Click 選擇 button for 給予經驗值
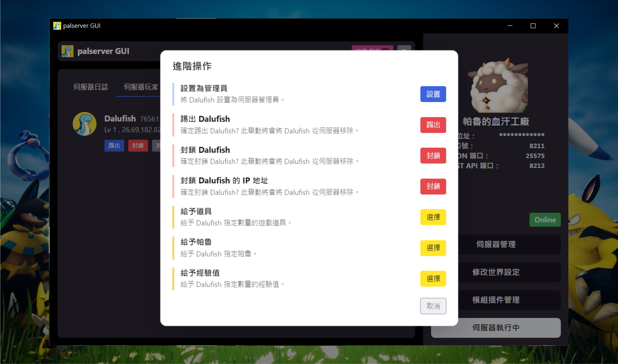This screenshot has height=364, width=618. pos(433,279)
